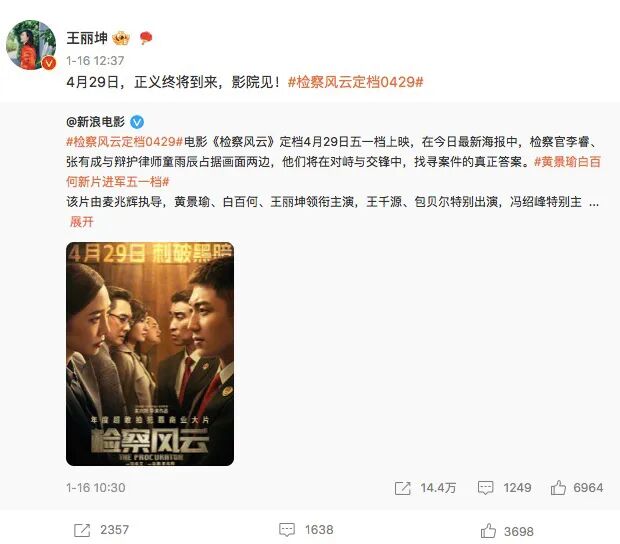Open comments on 王丽坤's post (1638)
This screenshot has width=620, height=544.
pos(287,530)
